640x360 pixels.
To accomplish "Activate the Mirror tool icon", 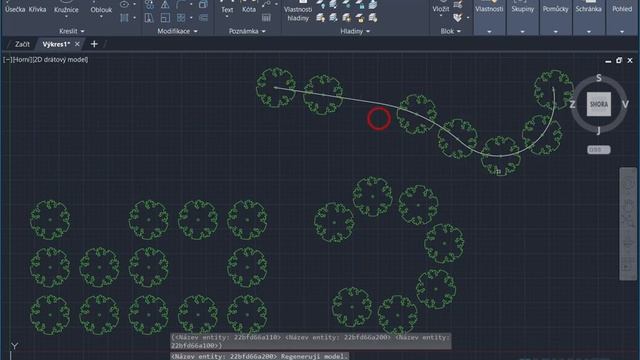I will click(165, 5).
